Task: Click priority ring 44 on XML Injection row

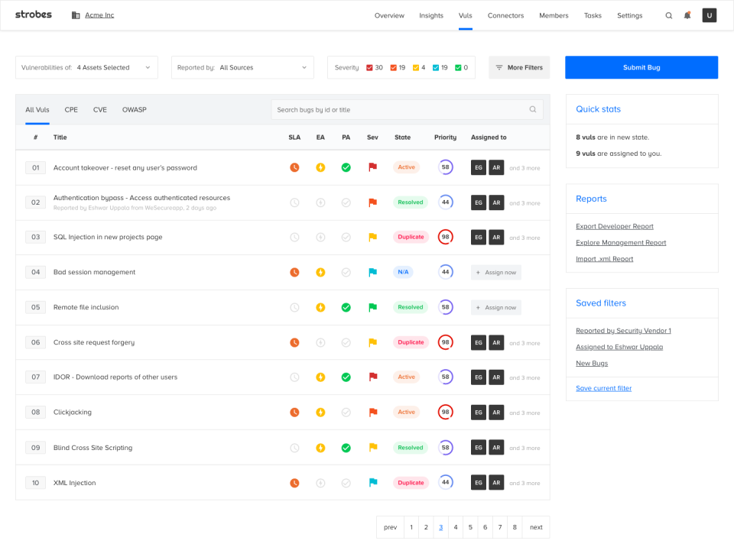Action: point(445,482)
